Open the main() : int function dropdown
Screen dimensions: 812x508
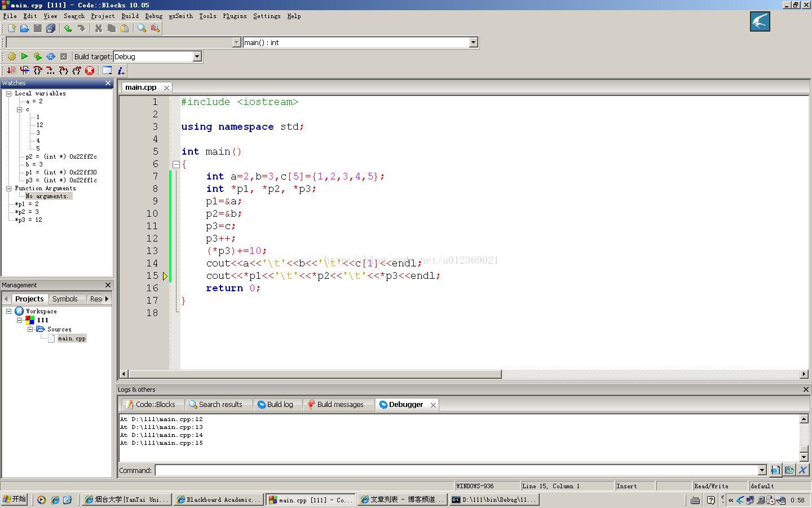pos(473,42)
